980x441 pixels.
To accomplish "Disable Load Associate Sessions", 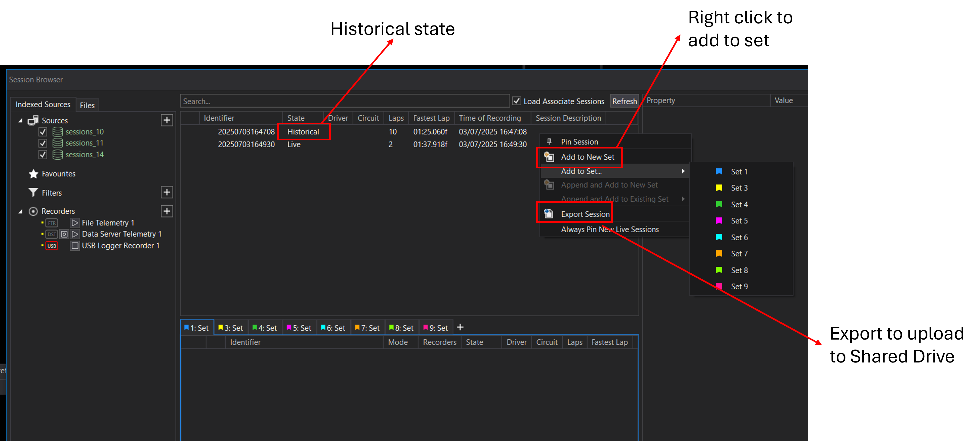I will point(517,101).
